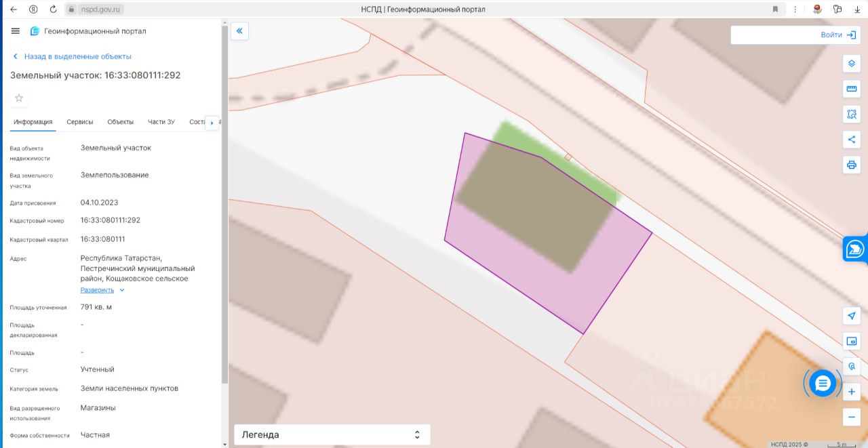Click the cadastral quarter value 16:33:080111
Image resolution: width=868 pixels, height=448 pixels.
102,239
